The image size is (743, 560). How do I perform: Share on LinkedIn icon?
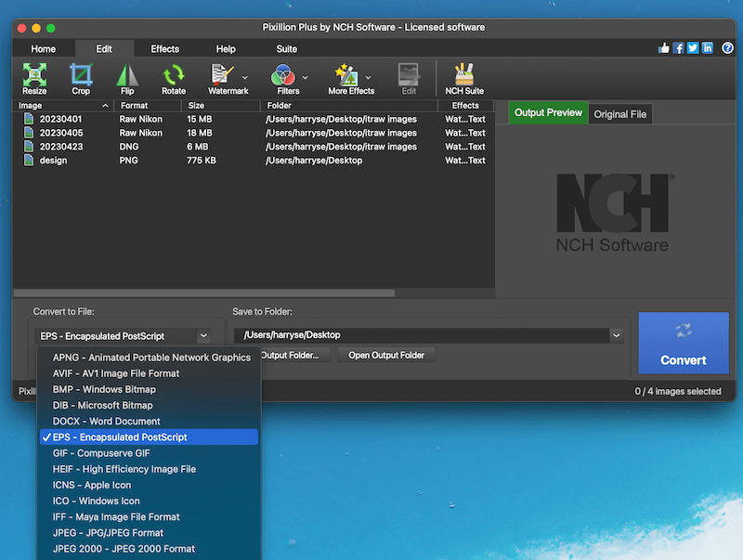pos(708,48)
